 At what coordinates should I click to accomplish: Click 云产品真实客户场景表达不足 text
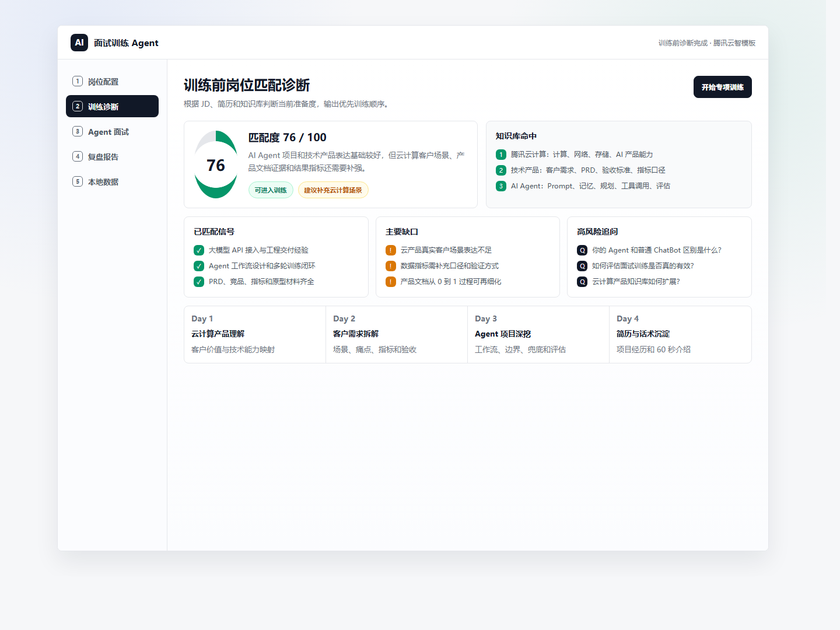[446, 250]
